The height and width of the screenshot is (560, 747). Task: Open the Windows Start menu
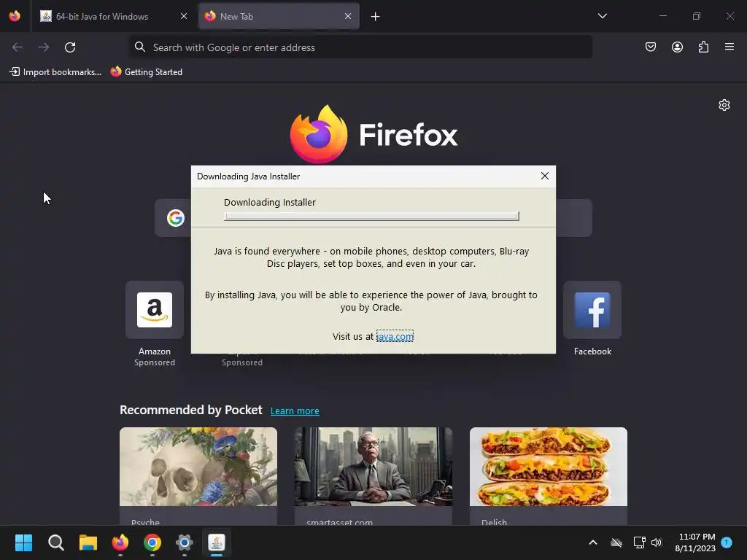pos(23,542)
